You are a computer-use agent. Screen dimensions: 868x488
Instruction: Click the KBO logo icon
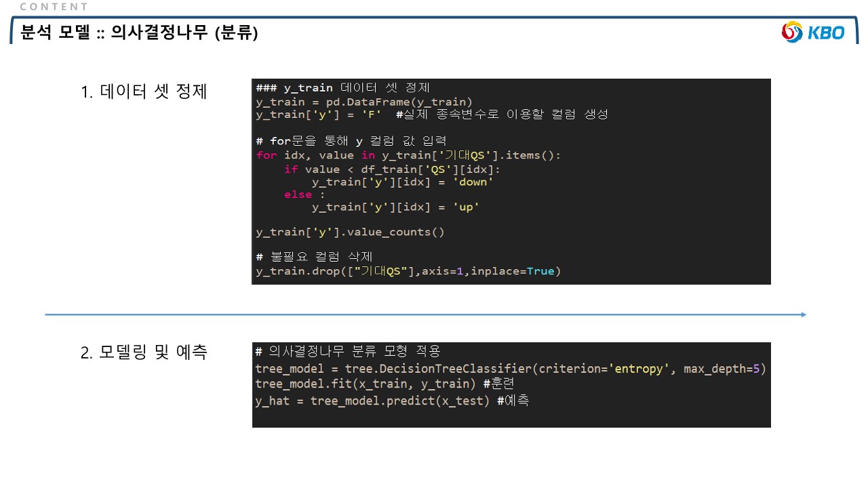coord(813,32)
